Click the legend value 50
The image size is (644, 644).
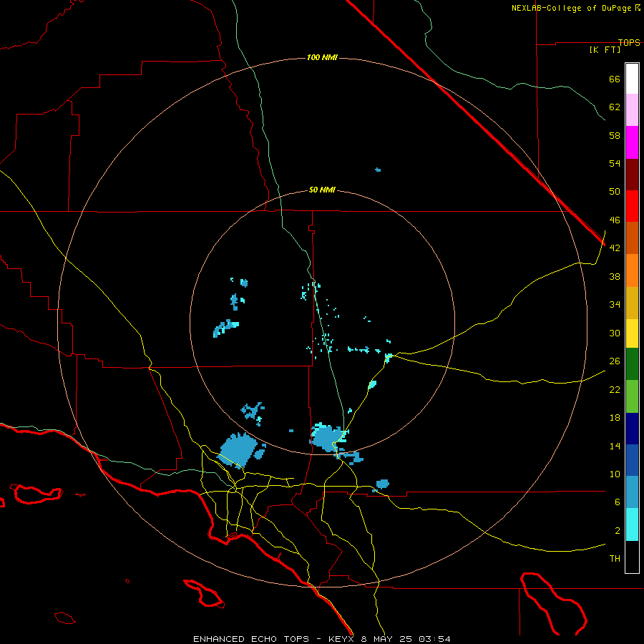(615, 192)
